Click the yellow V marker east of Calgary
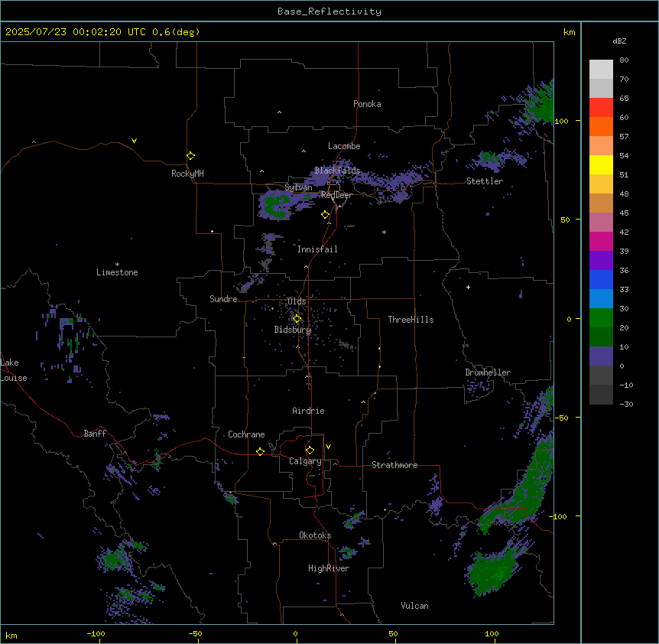Image resolution: width=659 pixels, height=644 pixels. coord(328,447)
